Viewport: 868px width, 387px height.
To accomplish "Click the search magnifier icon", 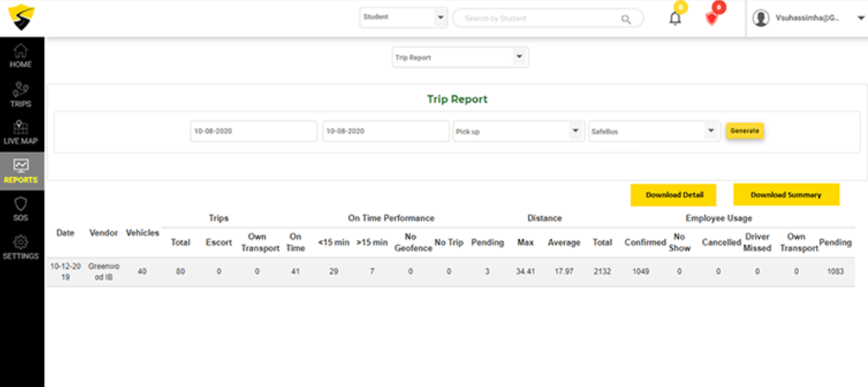I will [x=625, y=19].
